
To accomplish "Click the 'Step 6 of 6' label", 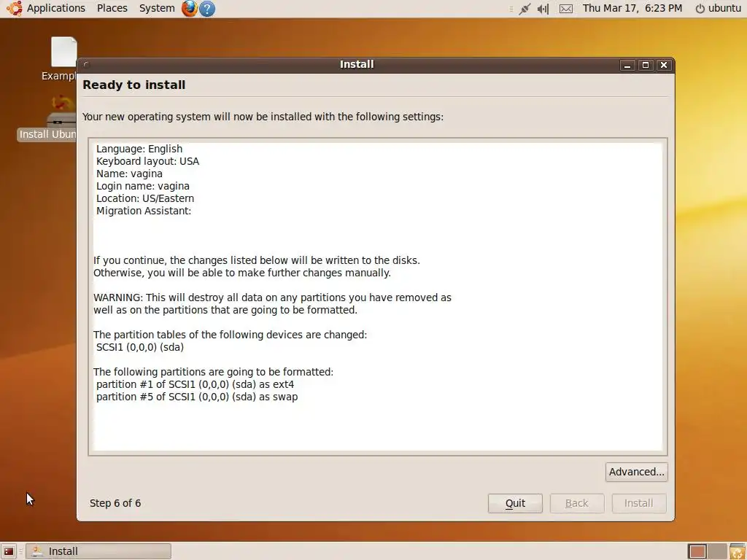I will [x=115, y=503].
